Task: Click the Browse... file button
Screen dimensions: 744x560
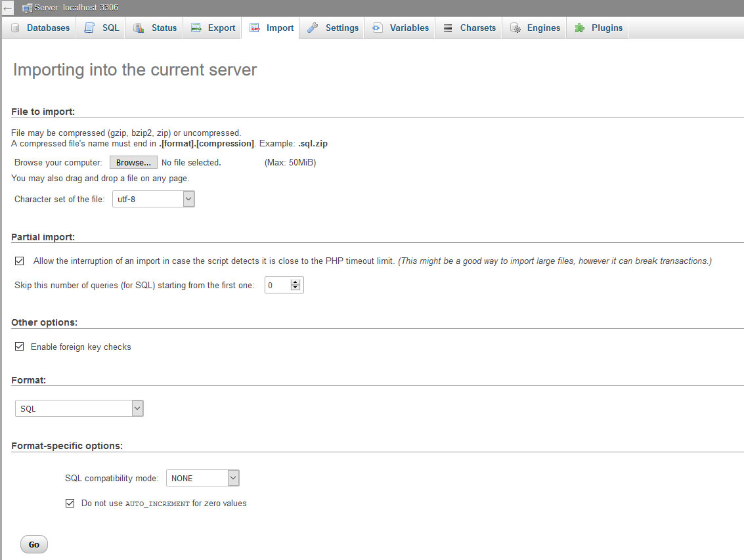Action: click(x=133, y=162)
